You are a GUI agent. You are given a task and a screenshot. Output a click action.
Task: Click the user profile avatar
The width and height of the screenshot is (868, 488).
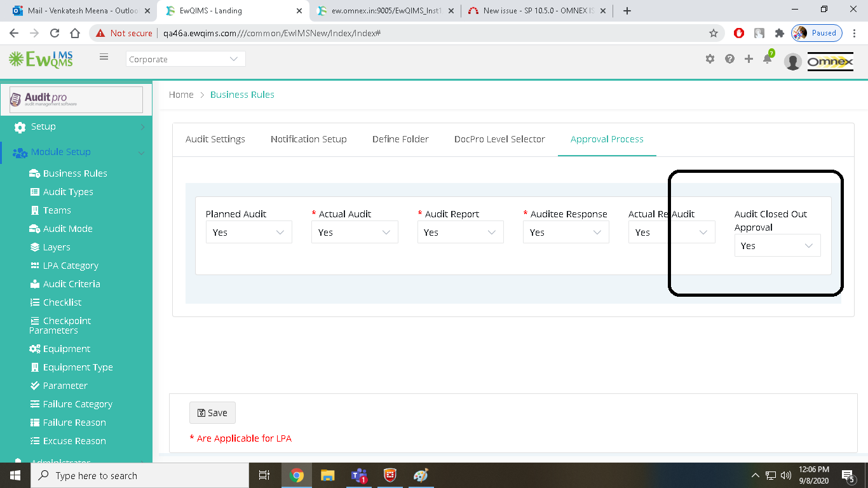[x=792, y=61]
